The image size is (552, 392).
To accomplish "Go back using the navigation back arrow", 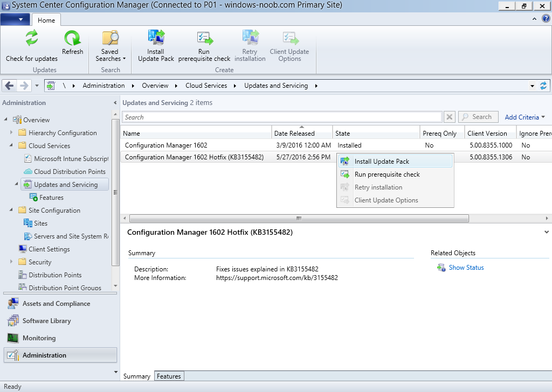I will [x=10, y=86].
